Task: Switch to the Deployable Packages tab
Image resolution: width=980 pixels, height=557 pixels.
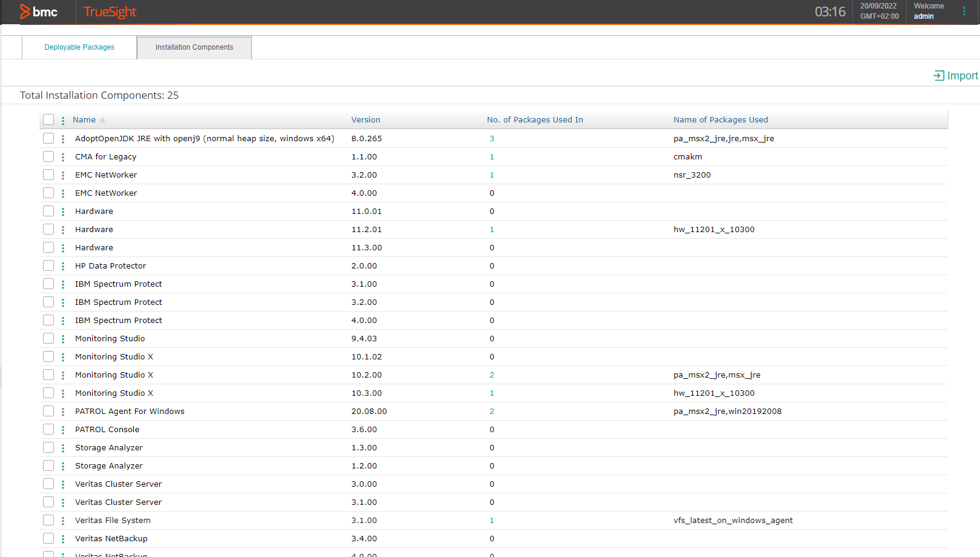Action: tap(79, 47)
